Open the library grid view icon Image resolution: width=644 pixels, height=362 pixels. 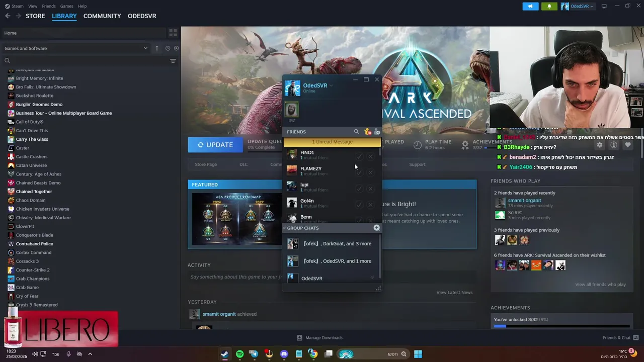coord(173,33)
